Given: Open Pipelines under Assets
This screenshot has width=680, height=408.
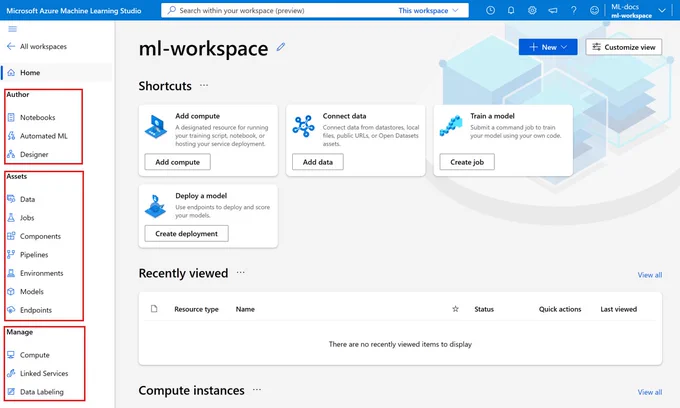Looking at the screenshot, I should click(34, 255).
